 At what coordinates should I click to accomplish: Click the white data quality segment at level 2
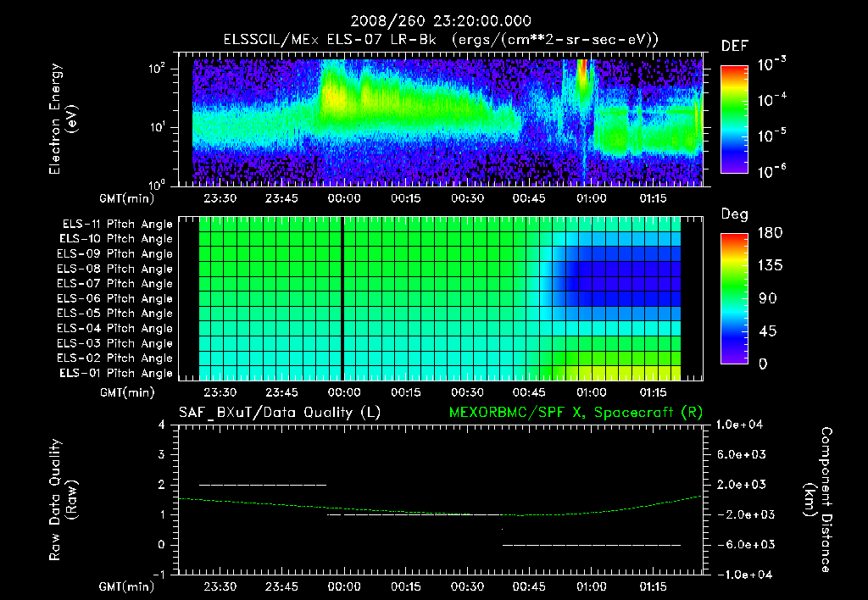coord(263,485)
